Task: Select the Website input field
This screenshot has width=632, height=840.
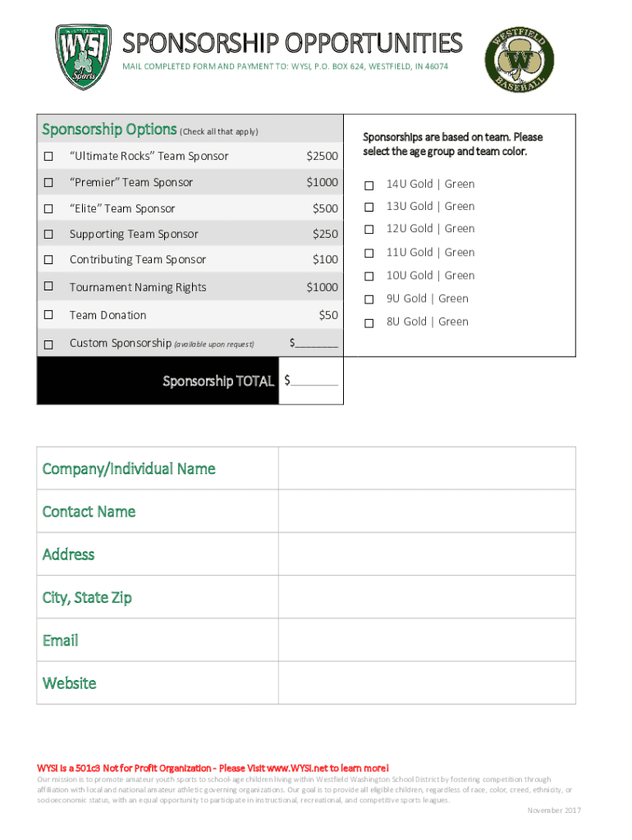Action: [427, 682]
